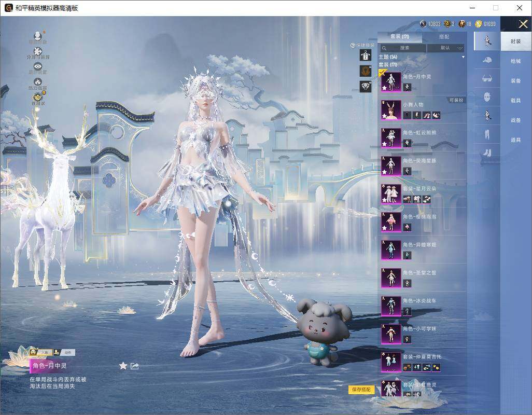Click the first part icon under 小舞人物
The image size is (532, 415).
(407, 116)
